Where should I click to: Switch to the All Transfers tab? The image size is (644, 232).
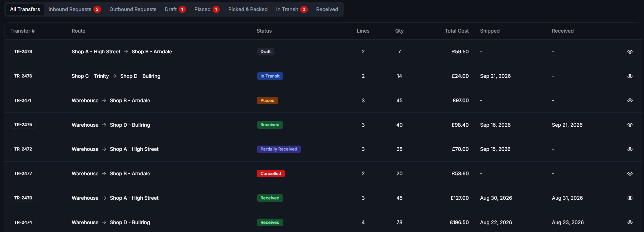[25, 9]
